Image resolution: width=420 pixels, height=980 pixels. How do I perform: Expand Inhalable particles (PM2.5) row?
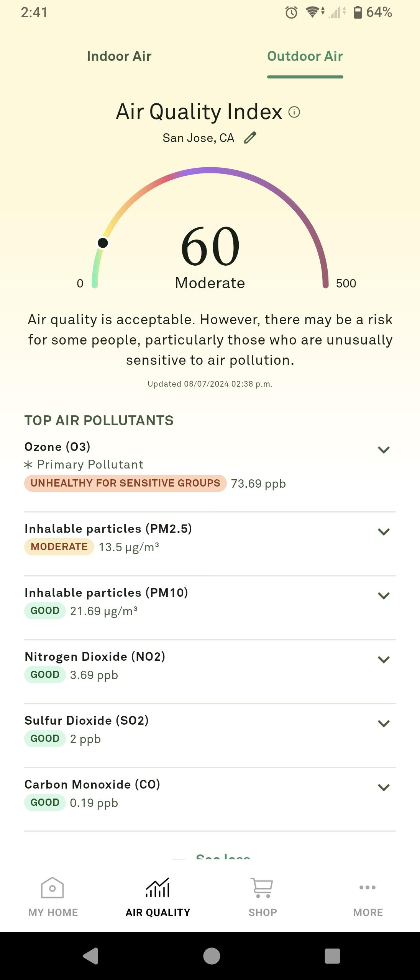tap(384, 532)
